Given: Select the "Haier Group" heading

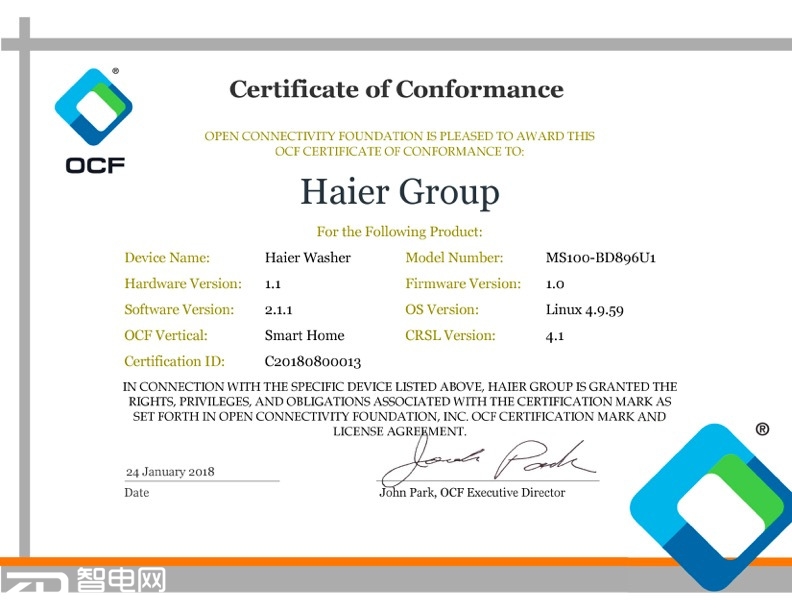Looking at the screenshot, I should [x=400, y=192].
